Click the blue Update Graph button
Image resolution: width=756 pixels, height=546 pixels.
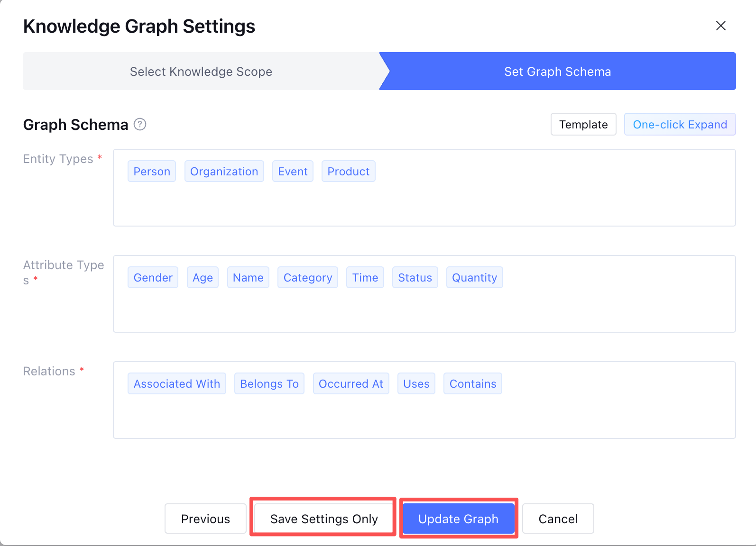point(458,519)
